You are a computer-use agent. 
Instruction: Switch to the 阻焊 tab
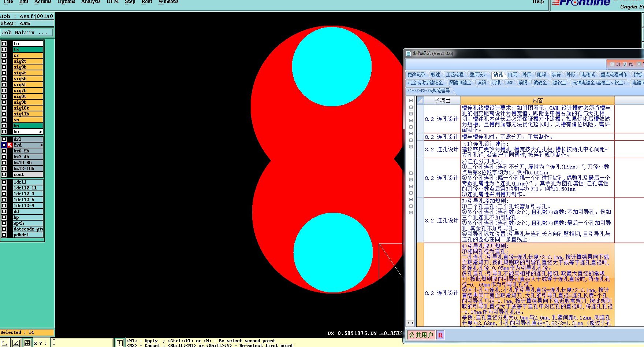point(541,74)
